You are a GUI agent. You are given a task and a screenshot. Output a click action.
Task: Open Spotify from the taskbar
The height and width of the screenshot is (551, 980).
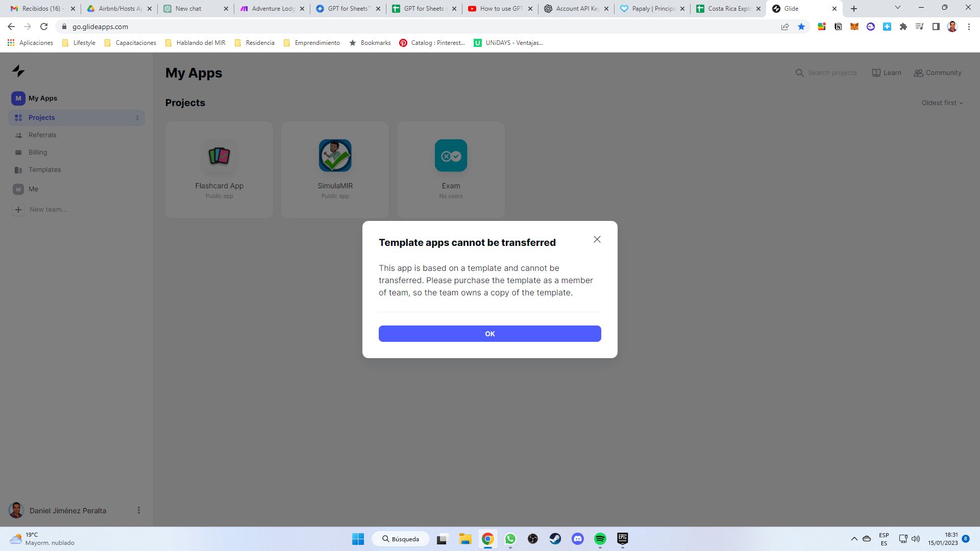(600, 539)
